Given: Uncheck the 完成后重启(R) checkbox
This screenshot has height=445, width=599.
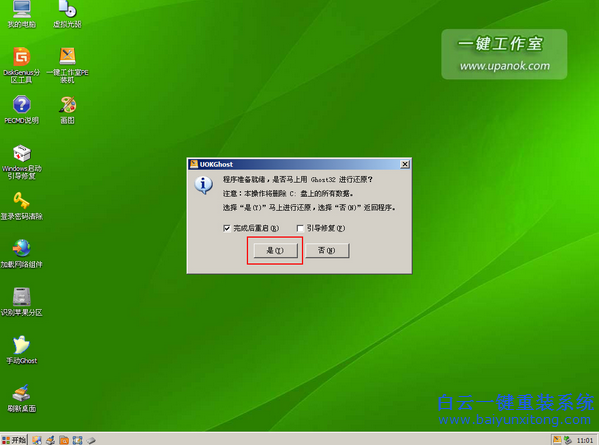Looking at the screenshot, I should click(227, 228).
